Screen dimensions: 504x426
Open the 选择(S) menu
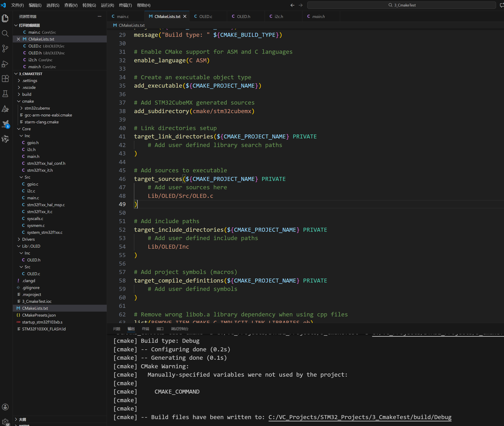53,5
